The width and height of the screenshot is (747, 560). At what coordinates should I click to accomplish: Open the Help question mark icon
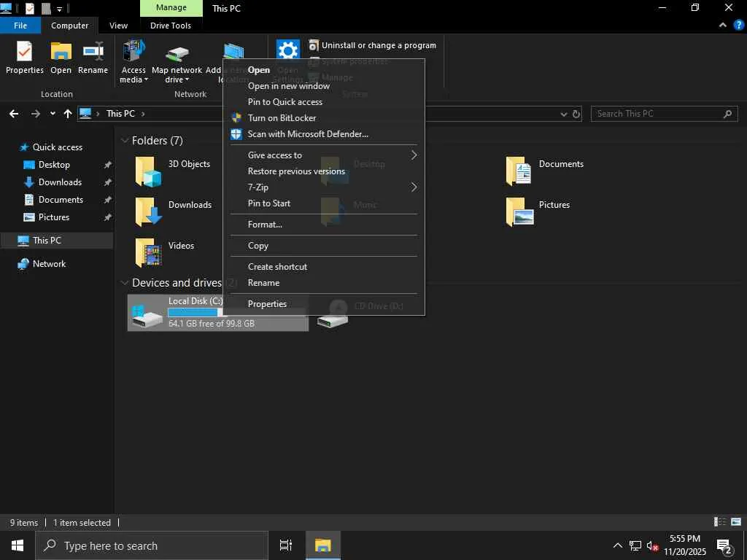pos(739,26)
